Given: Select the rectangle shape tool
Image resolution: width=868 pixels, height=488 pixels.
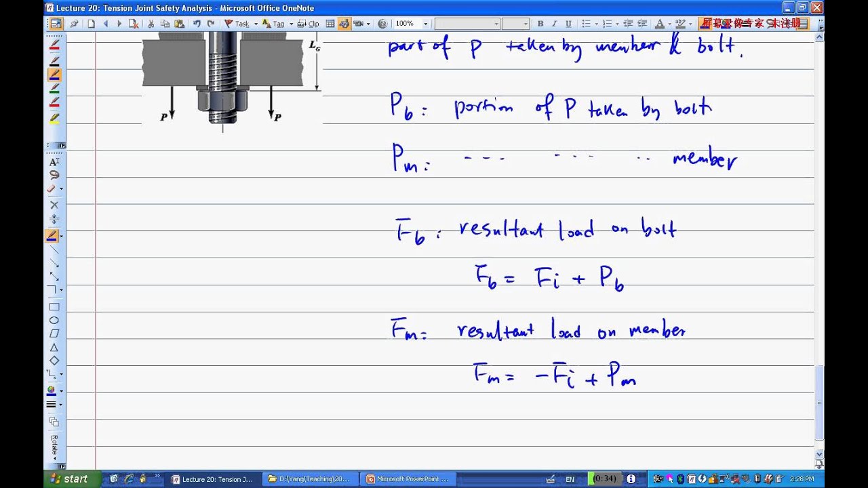Looking at the screenshot, I should click(54, 306).
